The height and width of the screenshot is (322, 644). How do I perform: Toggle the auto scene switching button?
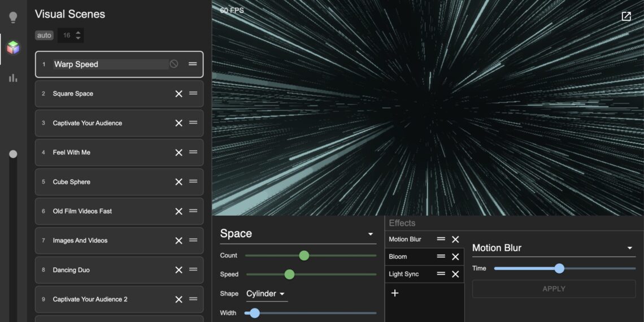[x=44, y=36]
